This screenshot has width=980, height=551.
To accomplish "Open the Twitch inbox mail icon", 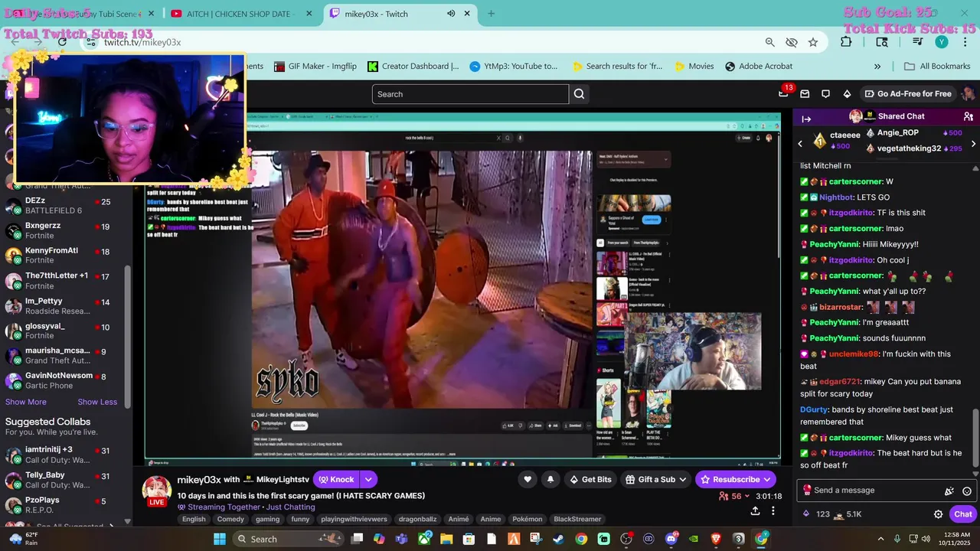I will coord(805,94).
